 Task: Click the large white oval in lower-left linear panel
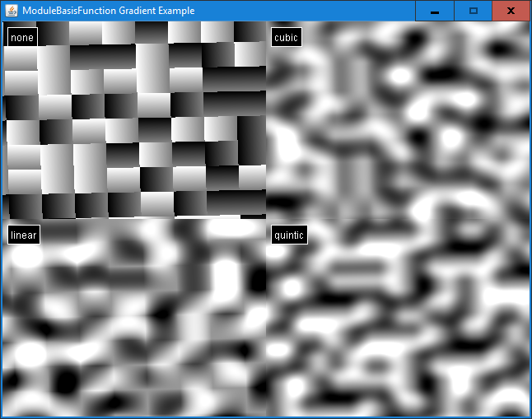pyautogui.click(x=30, y=355)
